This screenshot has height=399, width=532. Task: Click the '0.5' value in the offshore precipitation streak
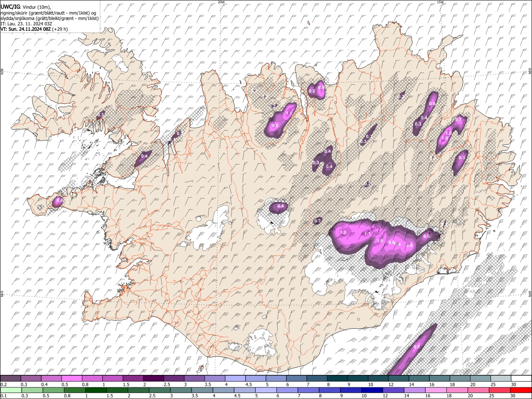[417, 347]
